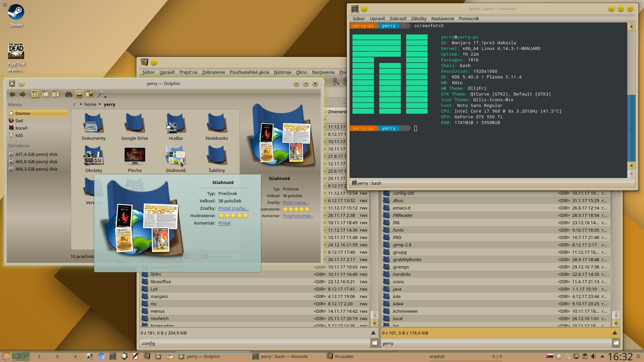Open .FBReader folder in Krusader
Image resolution: width=644 pixels, height=362 pixels.
pos(495,215)
